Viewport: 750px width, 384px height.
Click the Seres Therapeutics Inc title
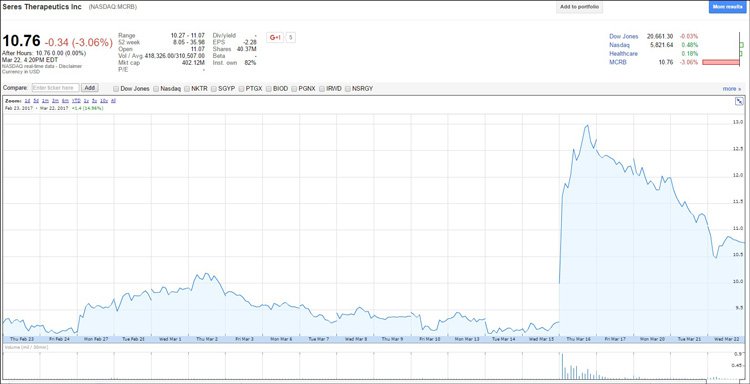(x=42, y=8)
